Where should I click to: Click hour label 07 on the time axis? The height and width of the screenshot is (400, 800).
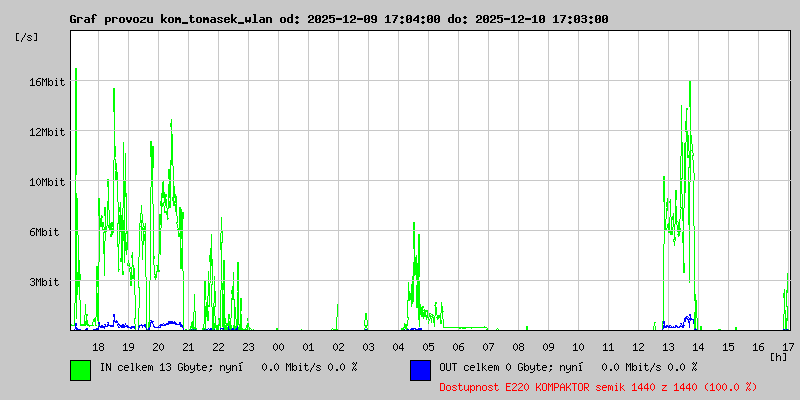[x=488, y=347]
